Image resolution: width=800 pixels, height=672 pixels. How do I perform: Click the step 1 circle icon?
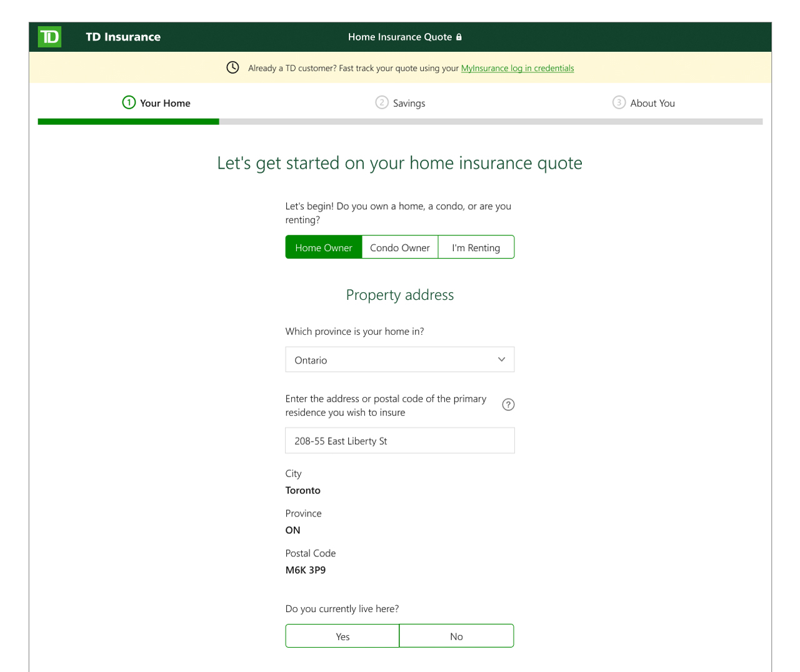click(x=129, y=102)
